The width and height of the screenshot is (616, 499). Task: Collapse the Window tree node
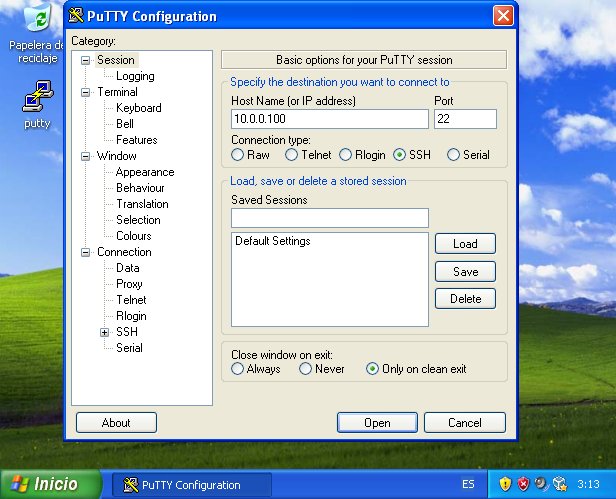tap(85, 156)
